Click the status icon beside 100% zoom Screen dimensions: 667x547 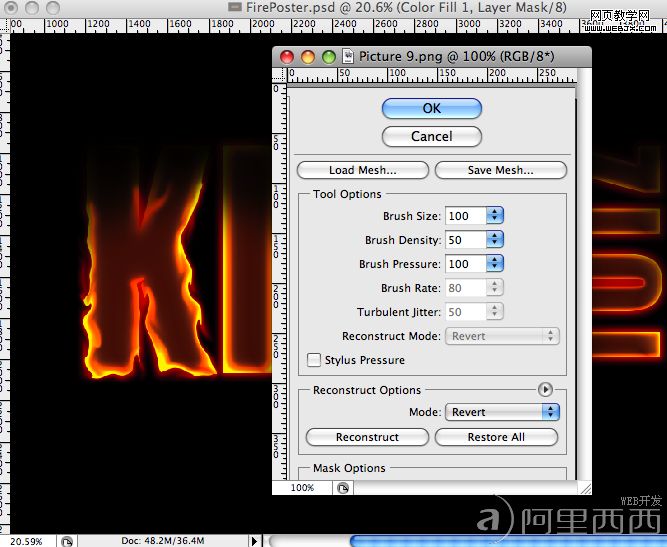click(x=343, y=487)
